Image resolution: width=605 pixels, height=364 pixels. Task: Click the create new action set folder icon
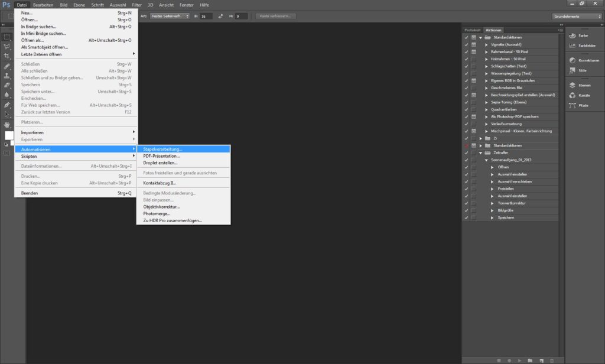pos(530,360)
